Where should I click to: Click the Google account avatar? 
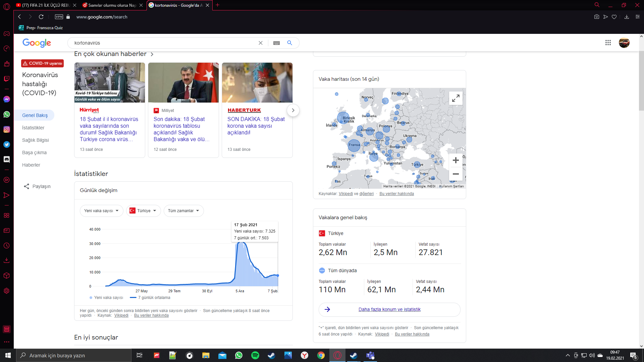point(624,43)
